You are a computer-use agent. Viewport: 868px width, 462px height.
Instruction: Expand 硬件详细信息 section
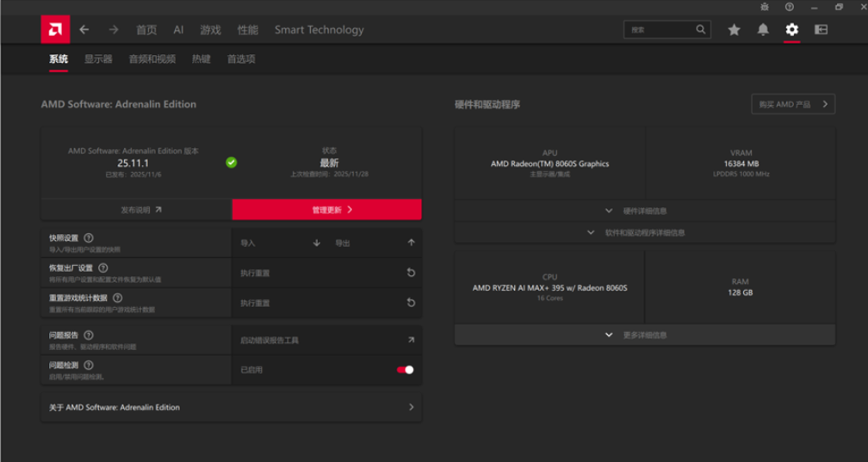(x=645, y=211)
